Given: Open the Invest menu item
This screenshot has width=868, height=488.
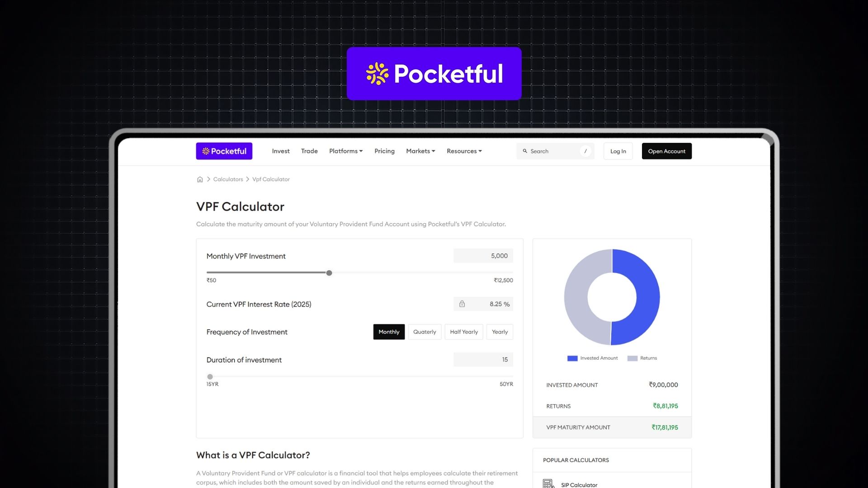Looking at the screenshot, I should point(281,151).
